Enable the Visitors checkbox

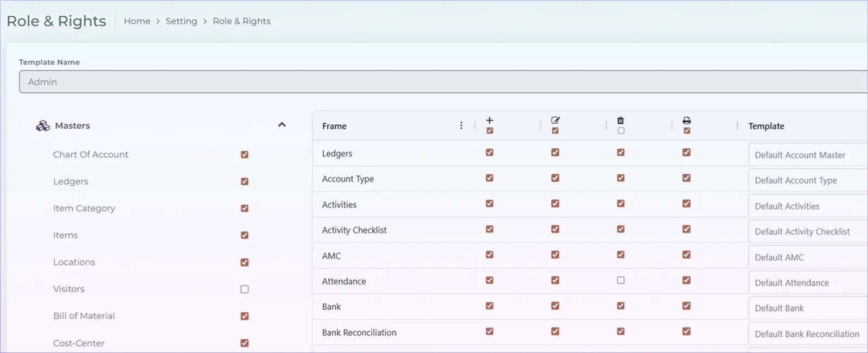(245, 289)
